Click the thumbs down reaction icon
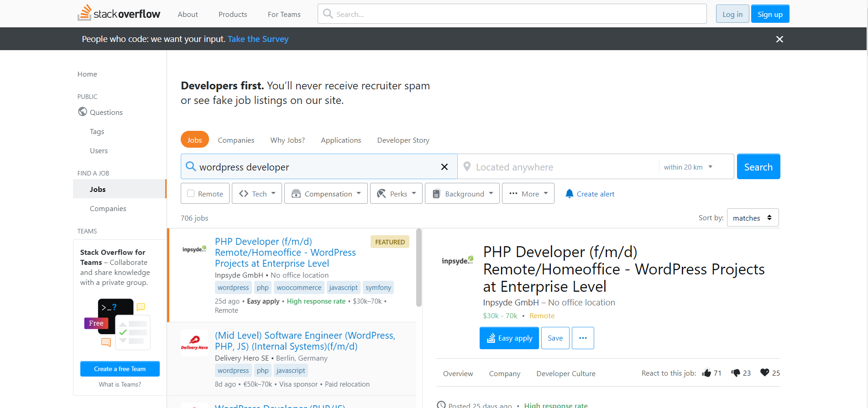868x408 pixels. tap(736, 373)
